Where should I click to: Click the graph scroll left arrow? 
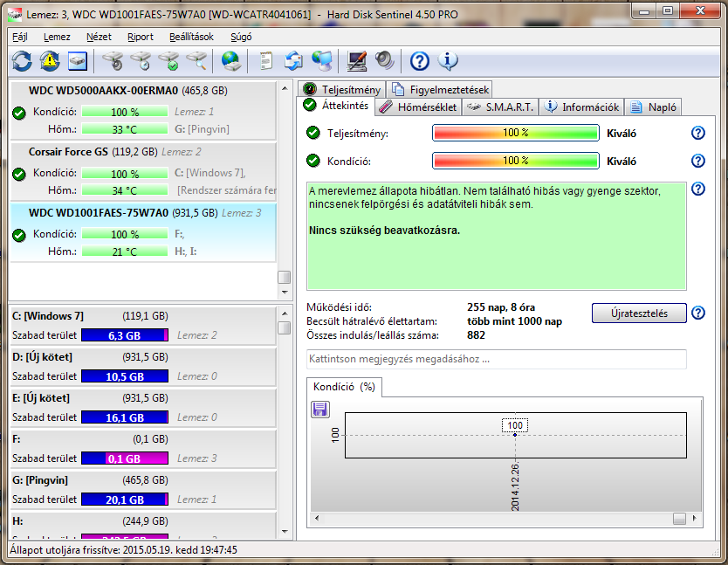click(317, 518)
